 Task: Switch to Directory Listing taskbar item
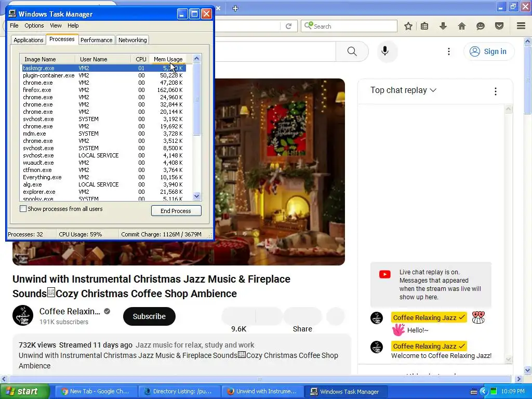tap(179, 391)
